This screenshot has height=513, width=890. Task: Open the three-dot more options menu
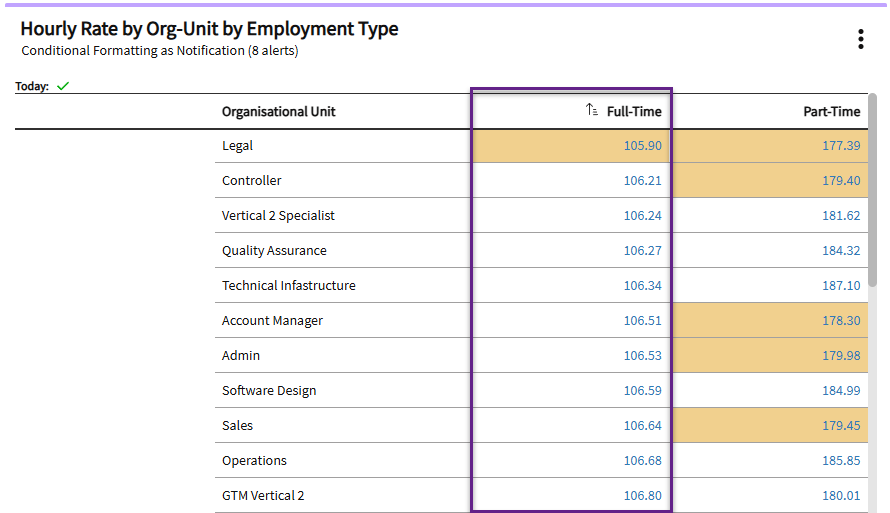(x=860, y=39)
